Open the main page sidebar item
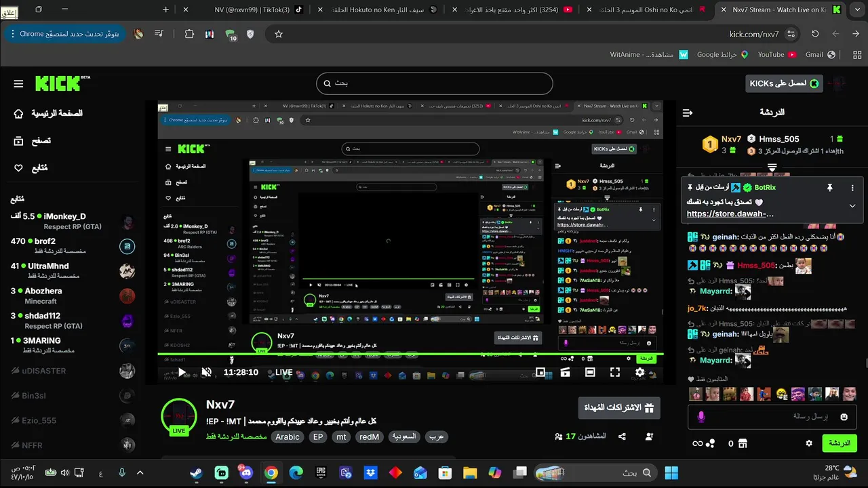 pos(47,113)
